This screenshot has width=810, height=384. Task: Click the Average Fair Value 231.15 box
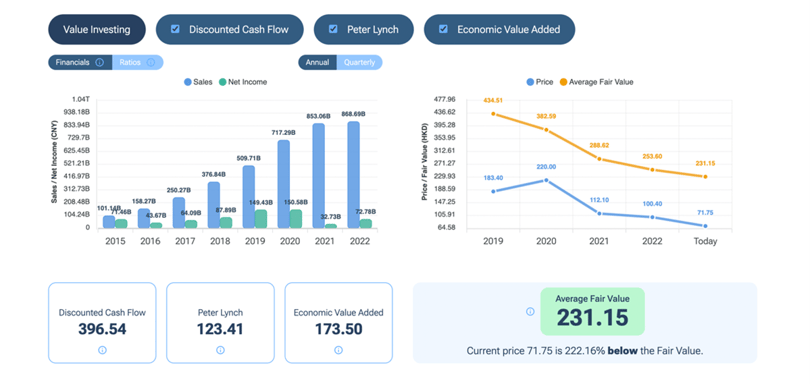[593, 312]
